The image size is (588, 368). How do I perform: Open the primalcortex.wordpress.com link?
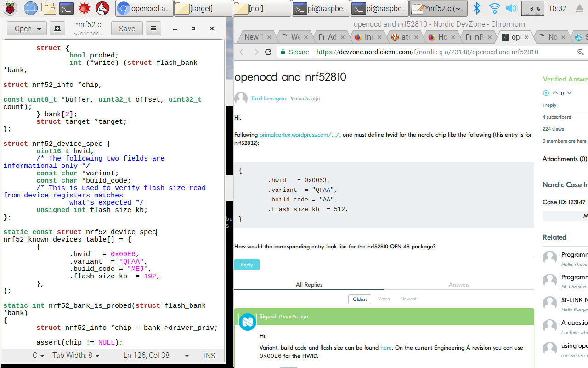300,135
